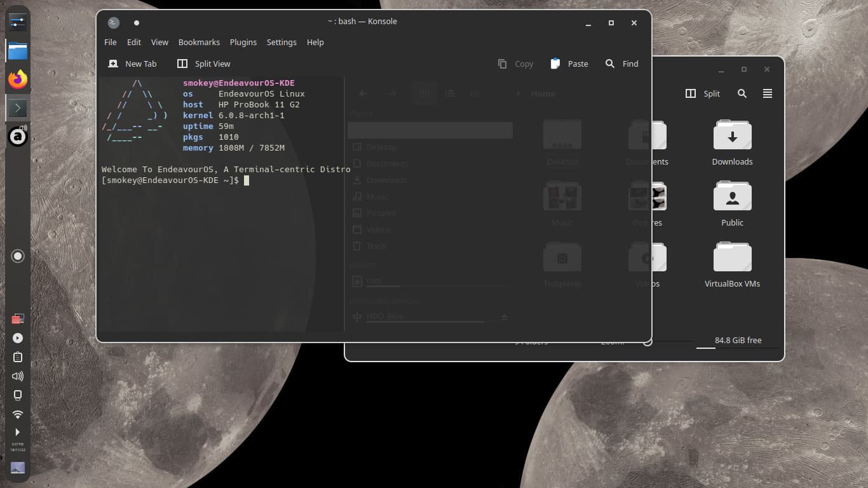The height and width of the screenshot is (488, 868).
Task: Click the Copy button in Konsole toolbar
Action: point(515,64)
